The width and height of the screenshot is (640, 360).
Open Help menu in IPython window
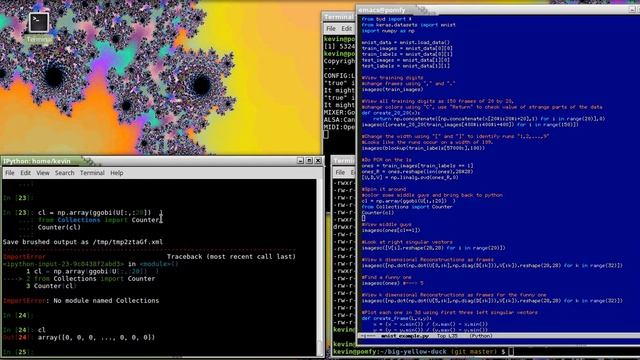point(117,173)
